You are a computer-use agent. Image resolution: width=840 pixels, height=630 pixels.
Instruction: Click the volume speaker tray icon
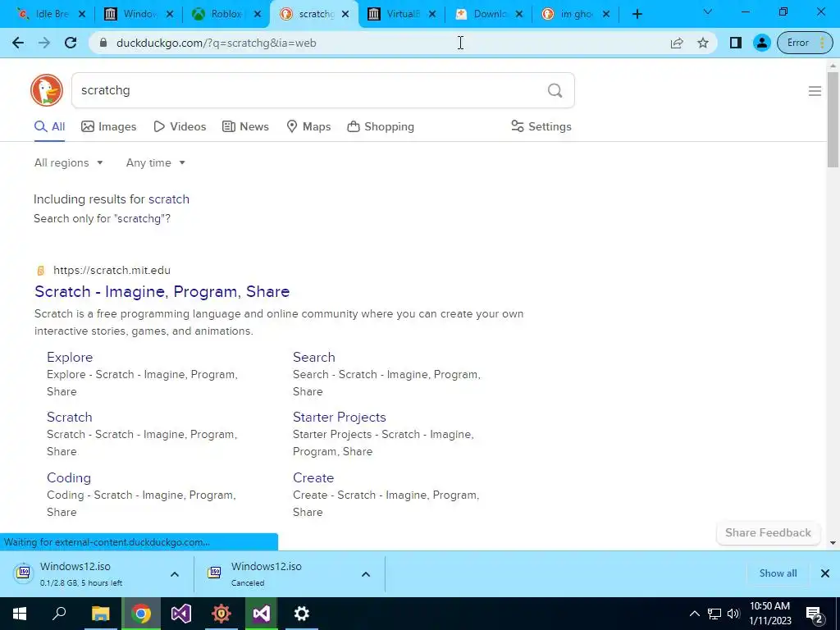[733, 614]
